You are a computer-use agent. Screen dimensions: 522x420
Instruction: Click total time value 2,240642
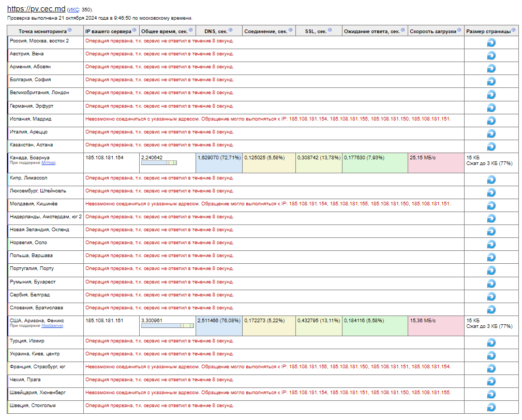tap(152, 158)
